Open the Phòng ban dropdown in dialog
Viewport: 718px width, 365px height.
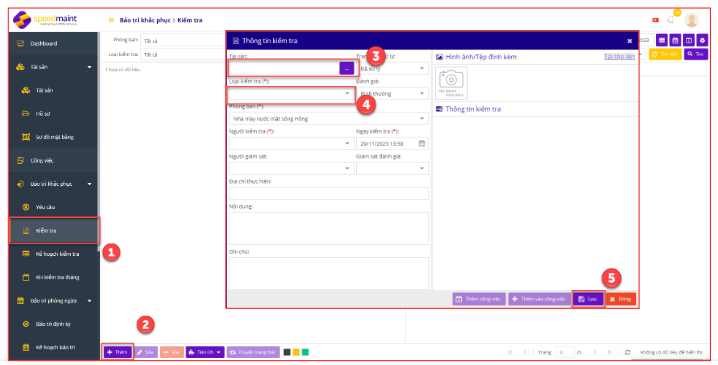point(328,119)
